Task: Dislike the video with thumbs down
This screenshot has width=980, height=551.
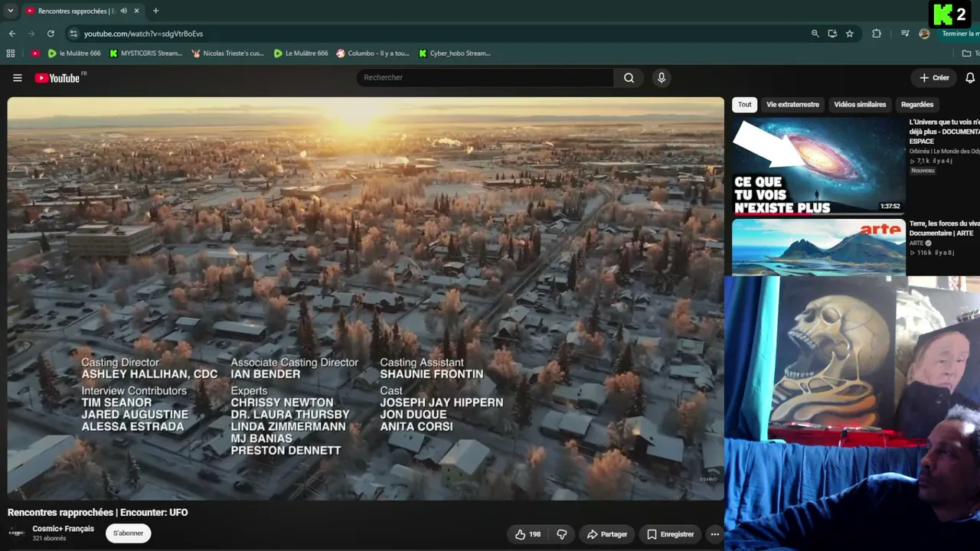Action: point(561,534)
